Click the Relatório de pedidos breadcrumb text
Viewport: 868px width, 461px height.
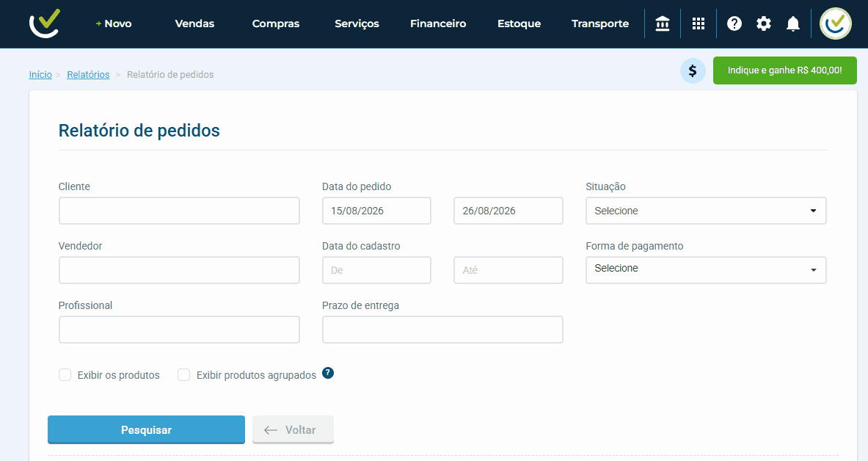[170, 75]
